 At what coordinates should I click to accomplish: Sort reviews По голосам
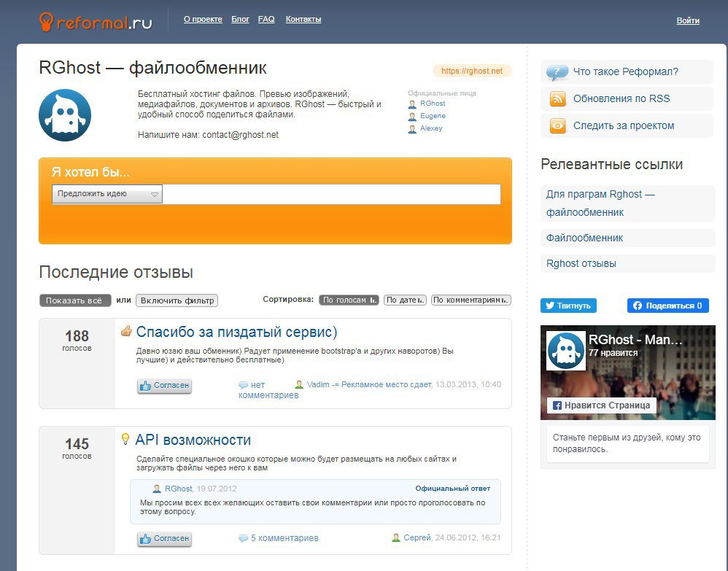(349, 300)
